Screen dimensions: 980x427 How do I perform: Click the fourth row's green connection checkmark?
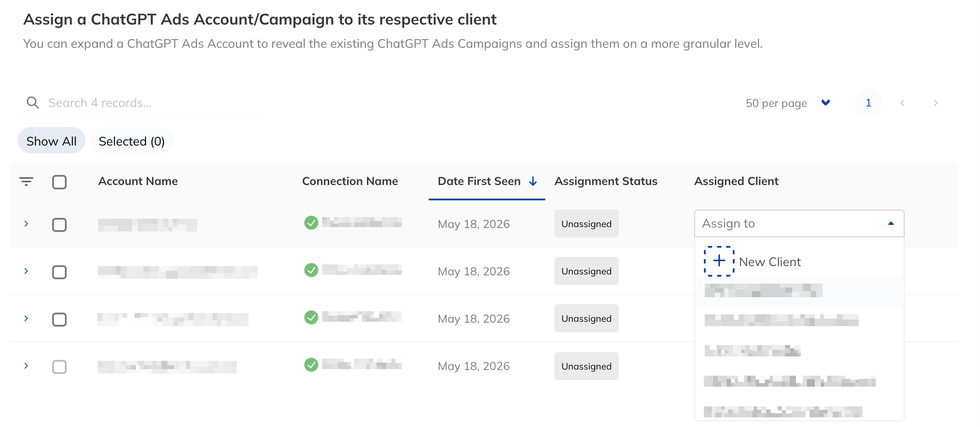pyautogui.click(x=311, y=365)
